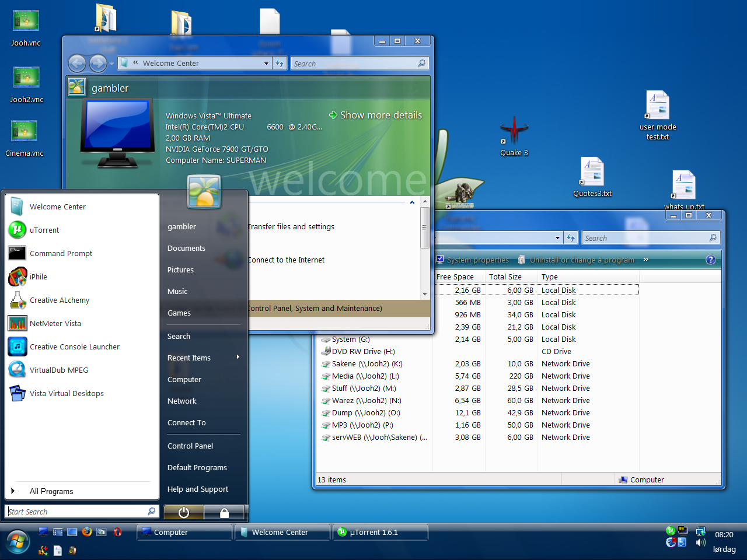Lock the computer with the padlock button
The width and height of the screenshot is (747, 560).
click(224, 512)
